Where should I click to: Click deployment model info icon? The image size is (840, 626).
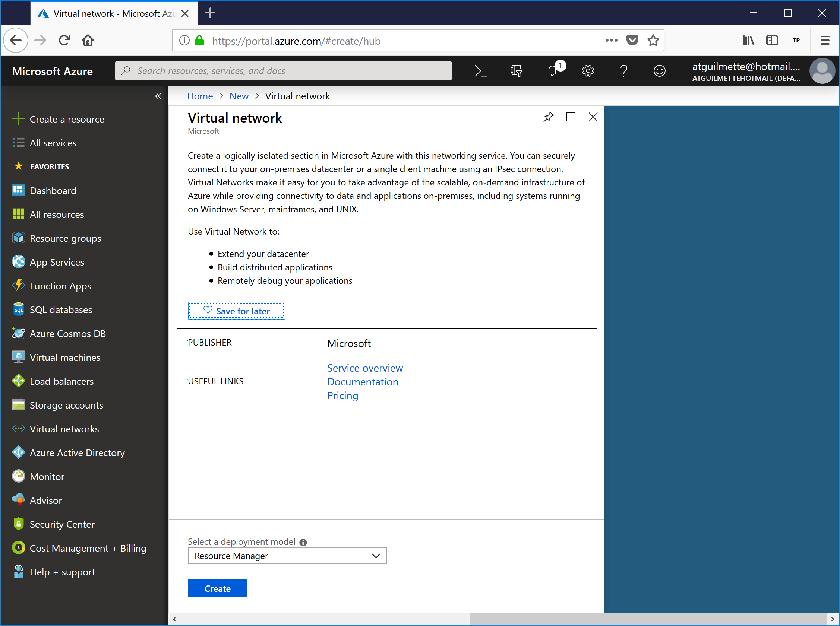pos(303,542)
